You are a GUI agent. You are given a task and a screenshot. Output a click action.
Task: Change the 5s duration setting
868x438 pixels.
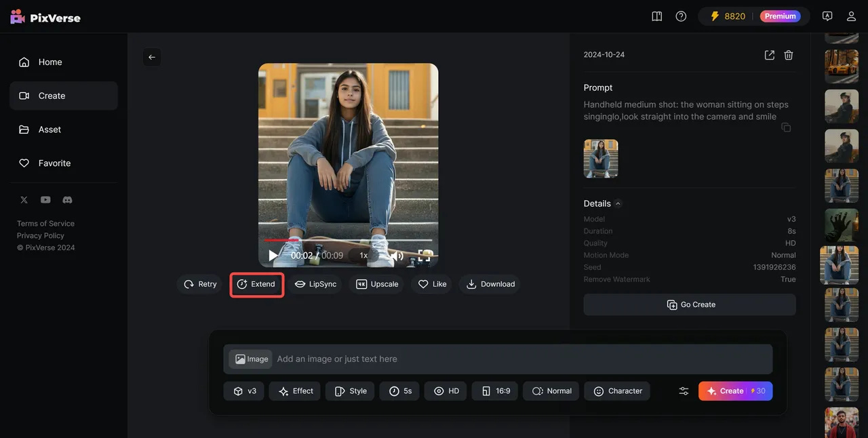399,391
